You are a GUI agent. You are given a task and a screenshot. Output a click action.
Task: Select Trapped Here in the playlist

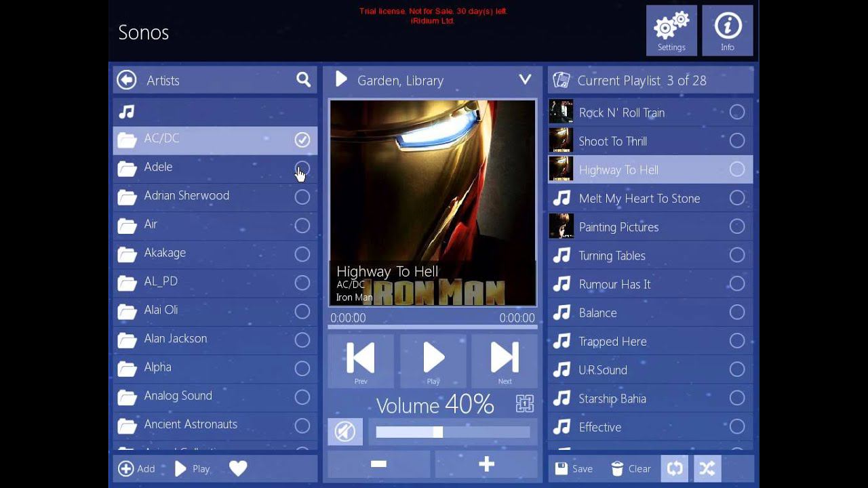(x=650, y=341)
